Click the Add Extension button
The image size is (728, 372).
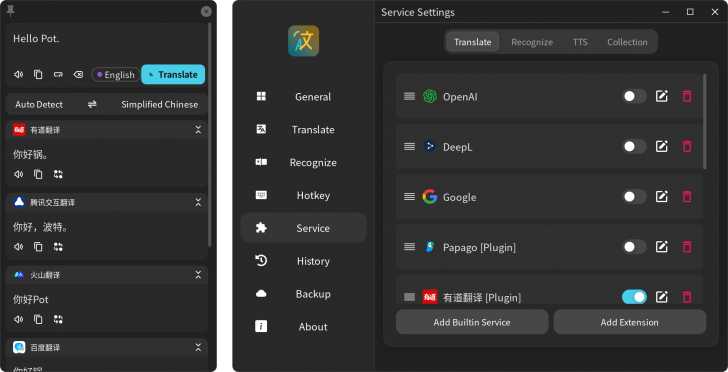(630, 322)
